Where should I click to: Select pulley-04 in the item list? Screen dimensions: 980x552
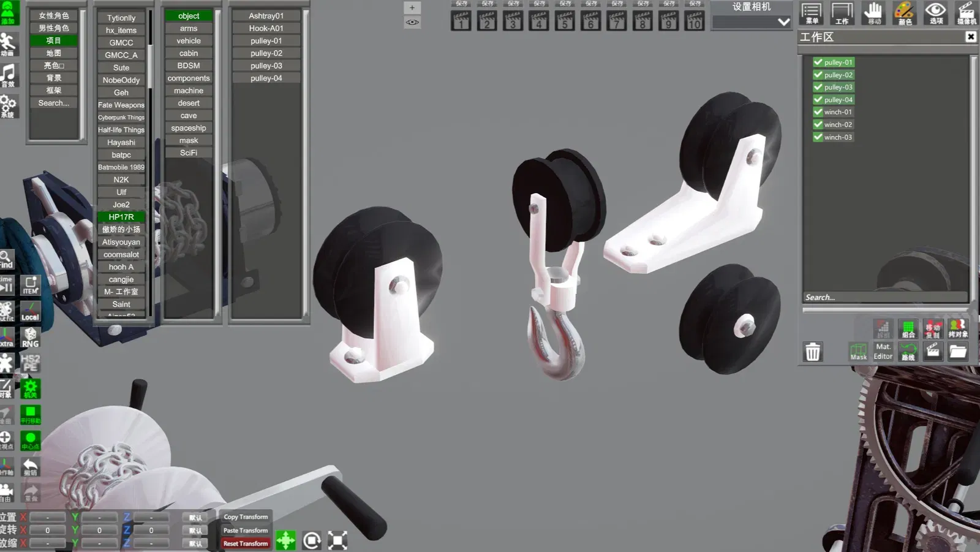click(266, 78)
